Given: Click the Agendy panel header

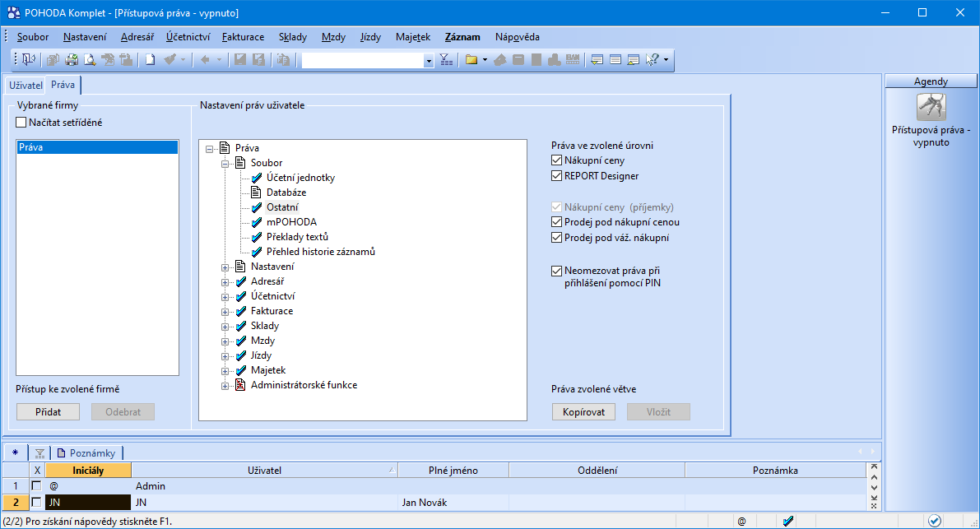Looking at the screenshot, I should [x=931, y=81].
